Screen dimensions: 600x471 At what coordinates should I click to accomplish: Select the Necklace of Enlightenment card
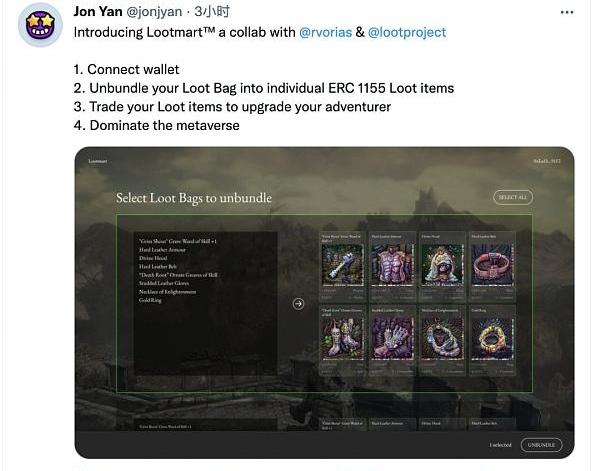[443, 340]
